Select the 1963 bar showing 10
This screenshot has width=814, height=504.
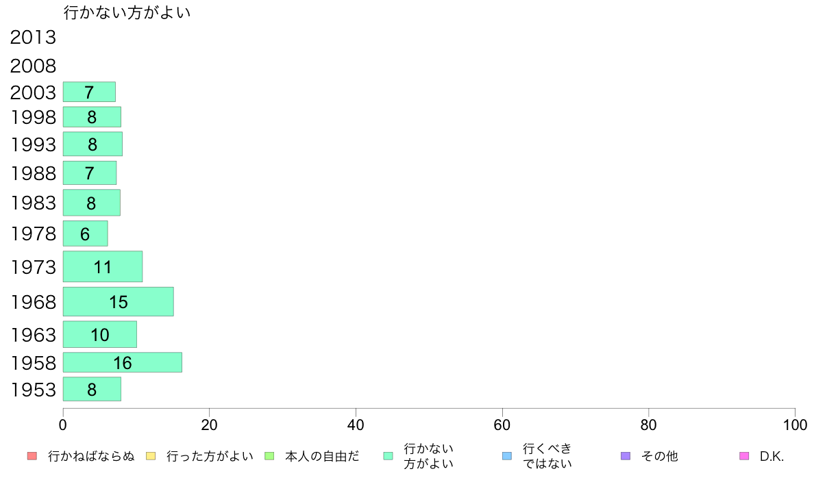100,334
